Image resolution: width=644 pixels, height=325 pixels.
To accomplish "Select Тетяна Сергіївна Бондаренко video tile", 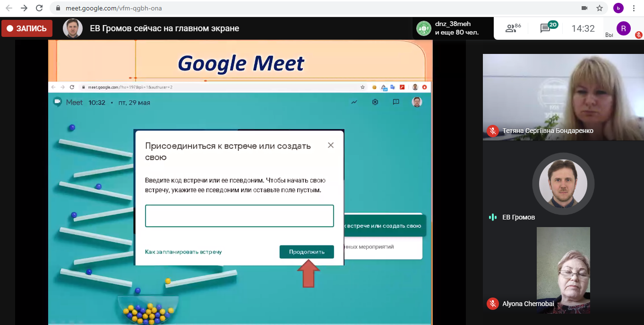I will pos(563,97).
